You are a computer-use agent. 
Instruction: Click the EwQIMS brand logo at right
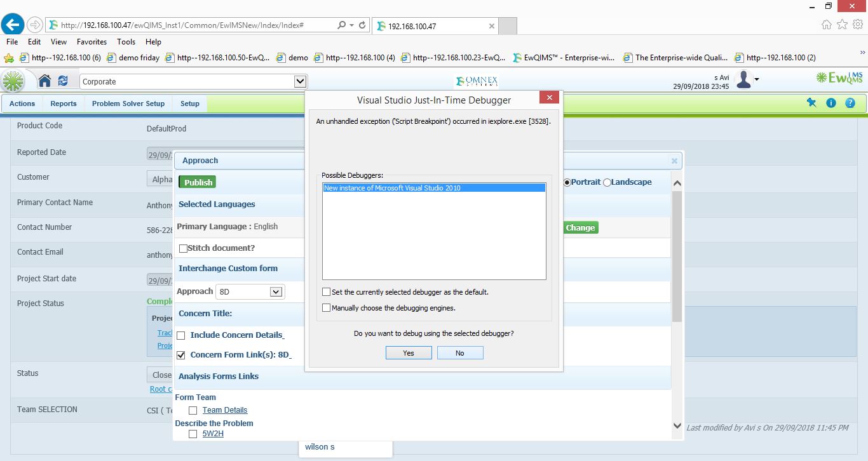(x=839, y=78)
